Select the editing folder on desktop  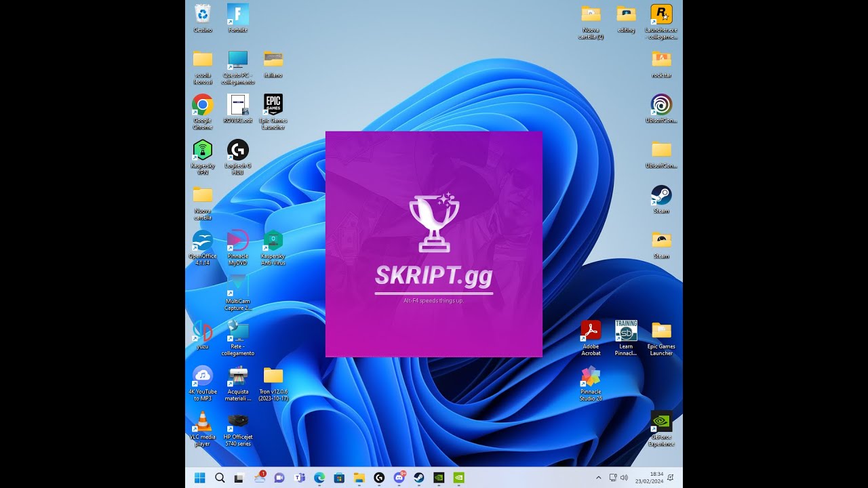pos(626,18)
